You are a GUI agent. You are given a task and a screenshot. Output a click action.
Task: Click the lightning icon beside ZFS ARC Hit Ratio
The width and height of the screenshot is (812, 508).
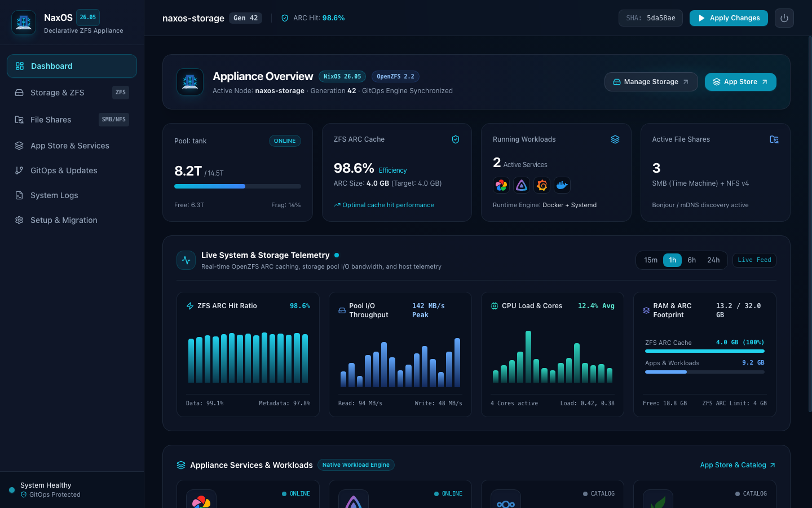click(190, 306)
